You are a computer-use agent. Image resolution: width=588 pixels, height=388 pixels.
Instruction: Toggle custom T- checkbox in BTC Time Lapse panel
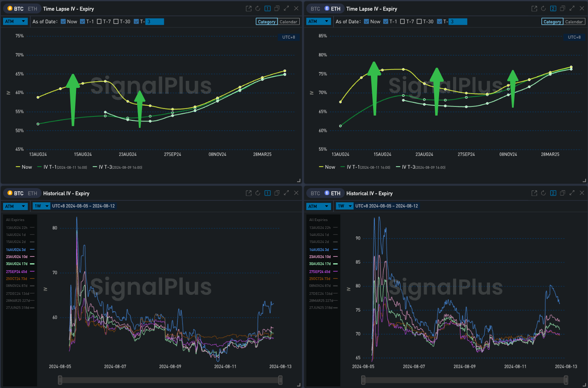[136, 22]
